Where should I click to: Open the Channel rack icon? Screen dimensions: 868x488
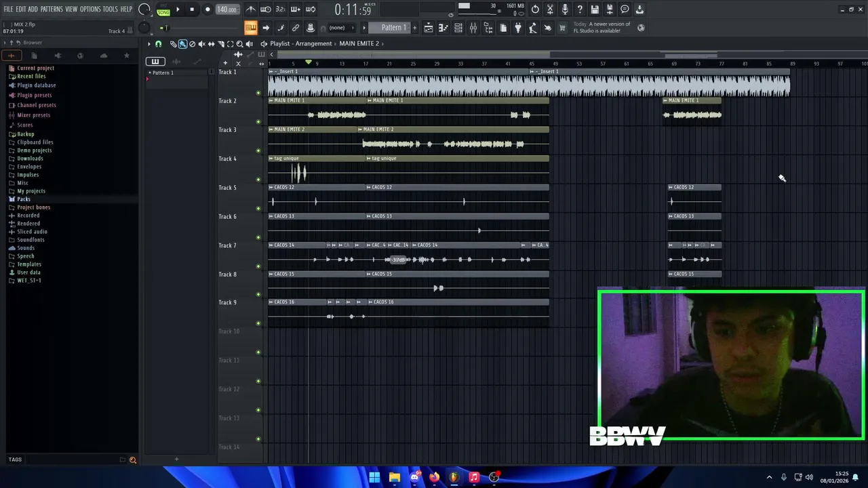point(458,28)
